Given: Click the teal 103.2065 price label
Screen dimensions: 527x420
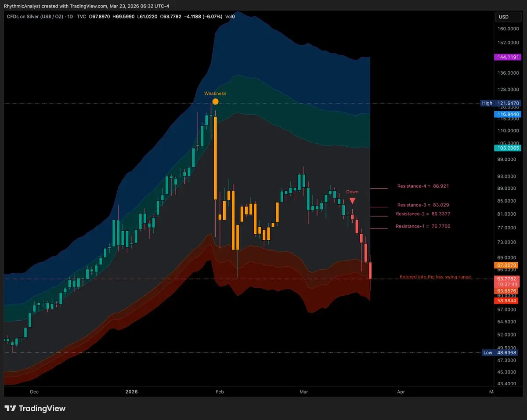Looking at the screenshot, I should point(507,148).
